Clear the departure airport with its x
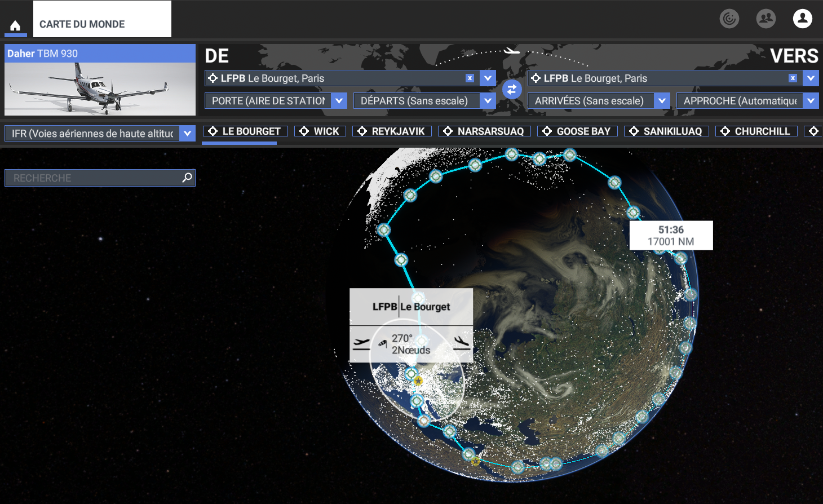Viewport: 823px width, 504px height. click(x=470, y=78)
